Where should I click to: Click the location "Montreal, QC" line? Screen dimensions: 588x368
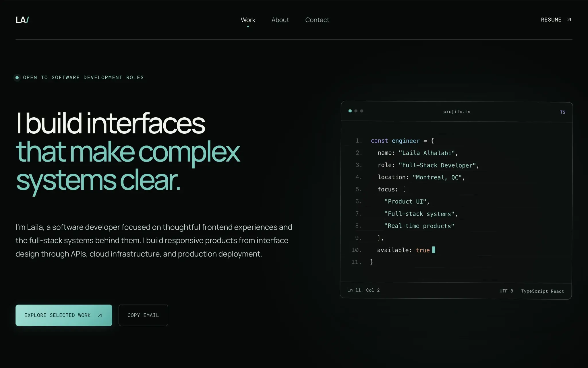(x=421, y=177)
